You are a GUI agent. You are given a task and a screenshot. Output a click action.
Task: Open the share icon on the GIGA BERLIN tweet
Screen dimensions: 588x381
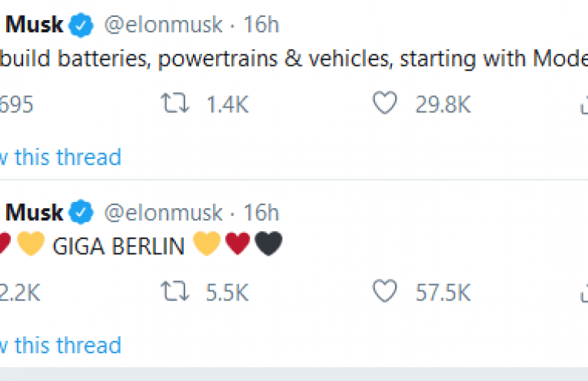coord(584,293)
